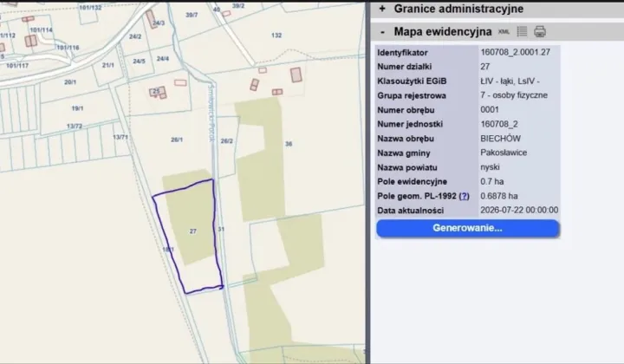Click the Data aktualności label
The width and height of the screenshot is (624, 364).
click(x=410, y=211)
